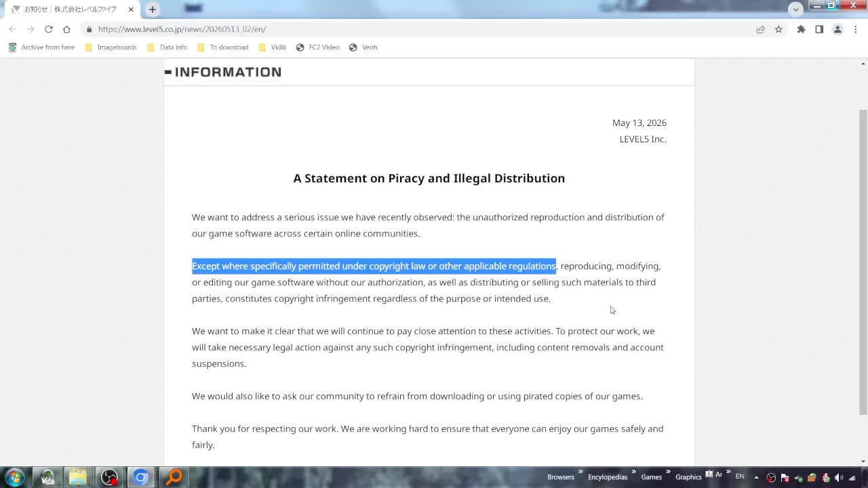Toggle the browser side panel
Viewport: 868px width, 488px height.
point(819,29)
